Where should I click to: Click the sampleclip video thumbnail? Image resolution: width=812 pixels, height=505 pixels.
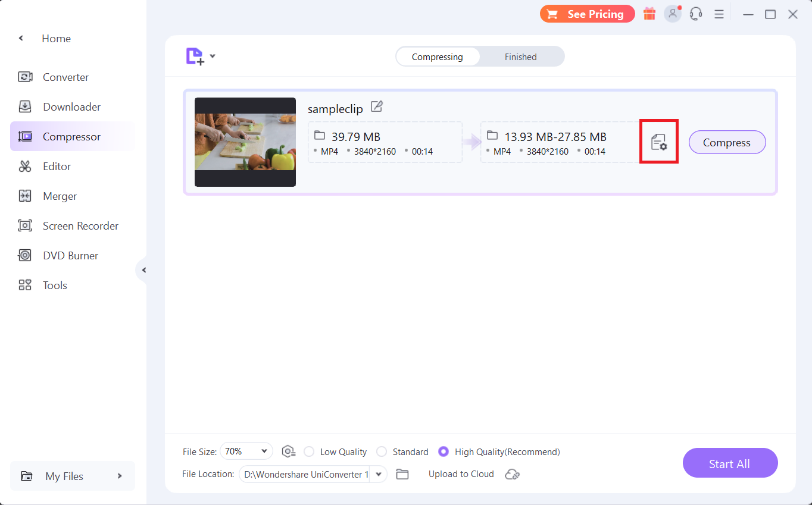tap(245, 142)
